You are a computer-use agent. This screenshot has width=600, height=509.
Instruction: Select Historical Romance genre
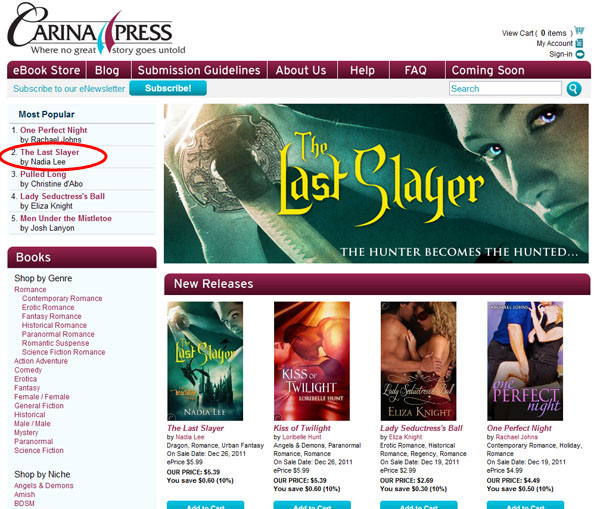coord(54,325)
